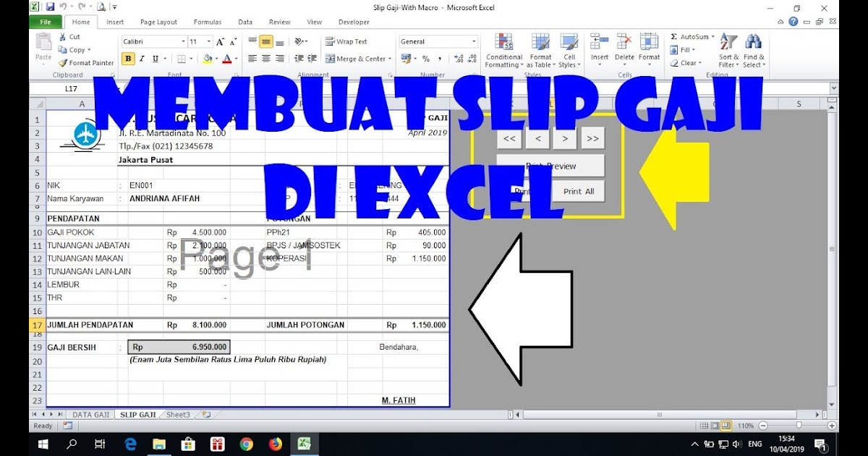
Task: Align text left in cell
Action: (x=252, y=59)
